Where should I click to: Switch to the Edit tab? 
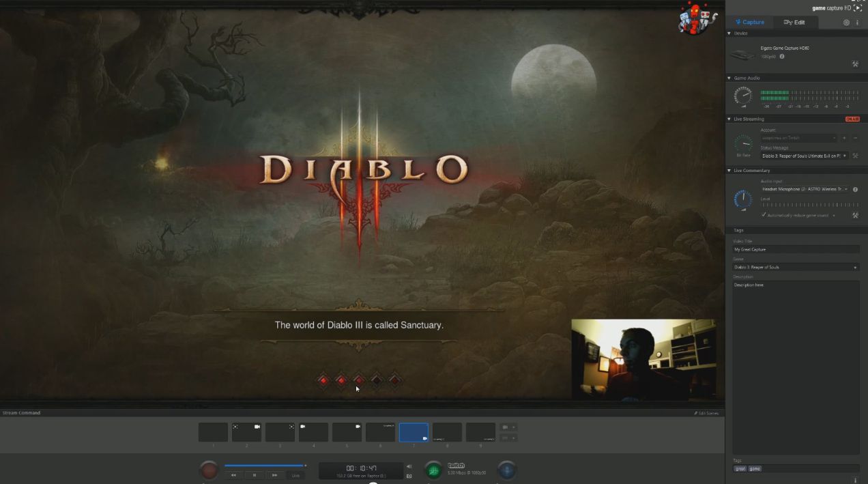tap(794, 23)
